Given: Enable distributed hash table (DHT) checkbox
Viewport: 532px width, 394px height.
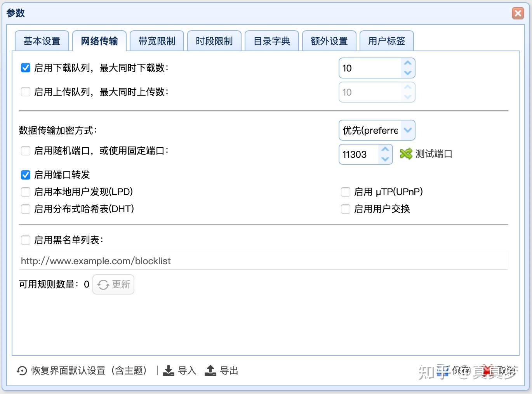Looking at the screenshot, I should [26, 209].
